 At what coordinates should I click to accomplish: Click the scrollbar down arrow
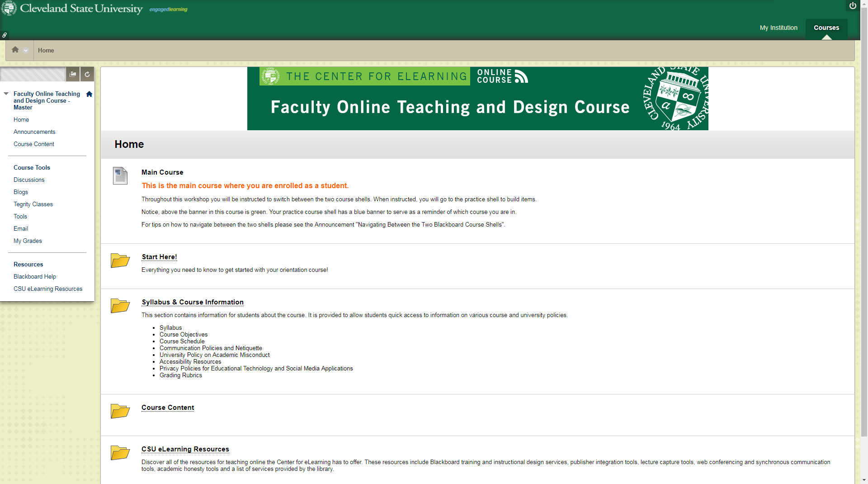point(864,480)
